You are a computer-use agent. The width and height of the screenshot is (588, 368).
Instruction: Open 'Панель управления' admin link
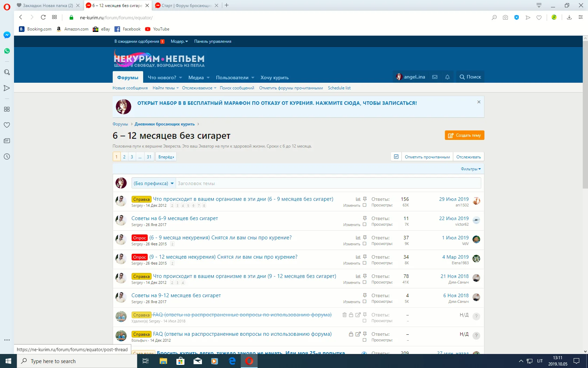pos(213,41)
